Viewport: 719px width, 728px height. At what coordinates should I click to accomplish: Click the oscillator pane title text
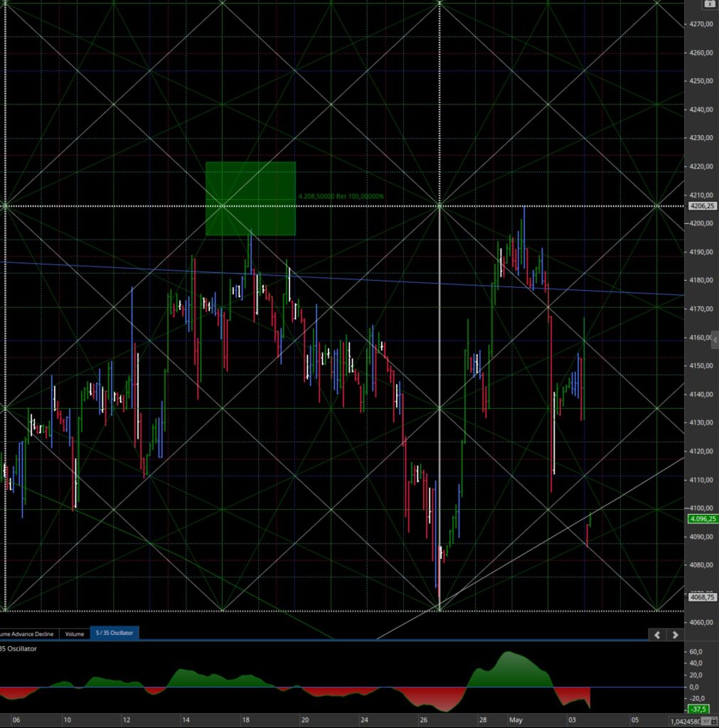click(x=18, y=648)
